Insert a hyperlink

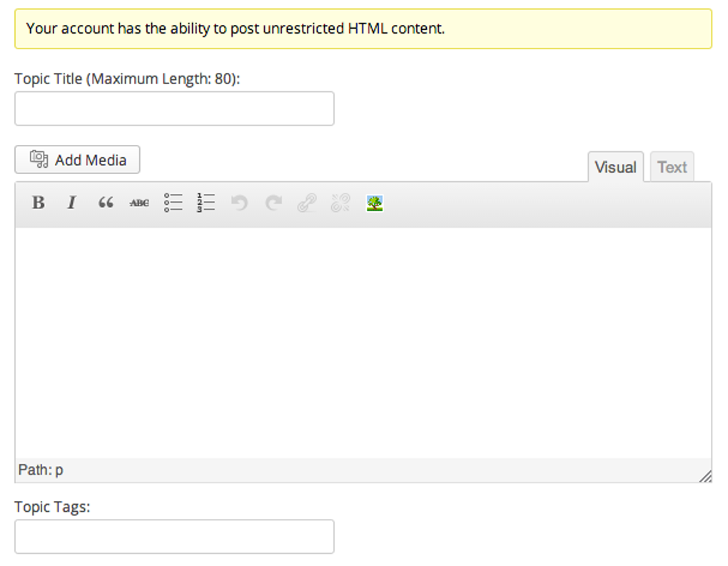[x=305, y=203]
